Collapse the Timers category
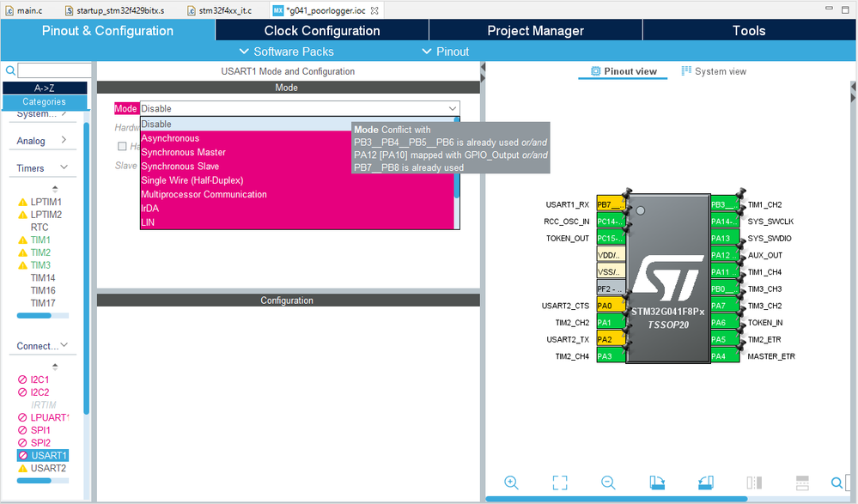Viewport: 858px width, 504px height. [x=64, y=167]
